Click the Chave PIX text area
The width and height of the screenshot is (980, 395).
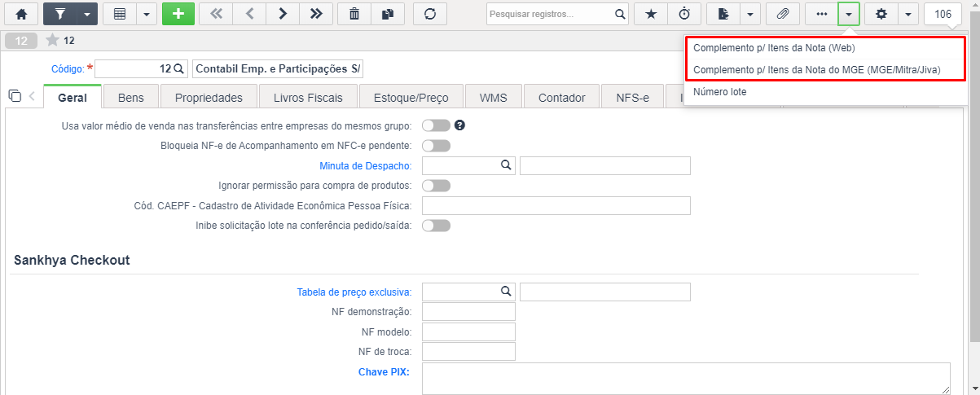[686, 379]
